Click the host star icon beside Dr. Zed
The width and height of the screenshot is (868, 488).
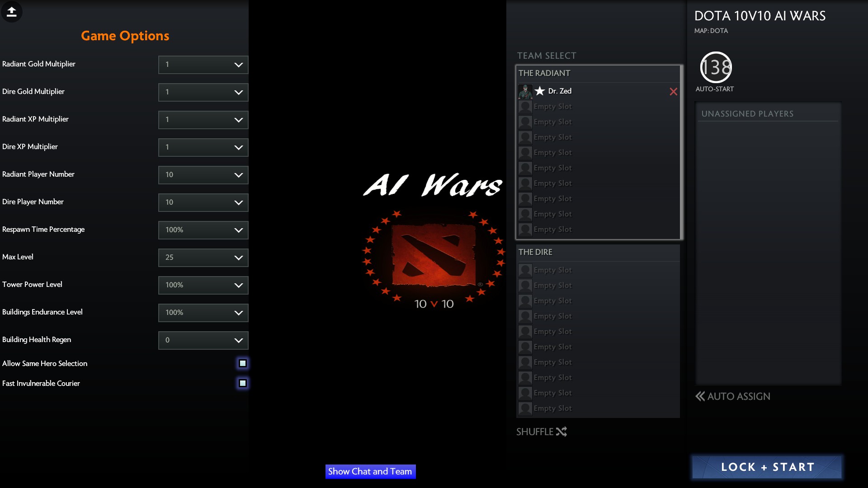539,91
